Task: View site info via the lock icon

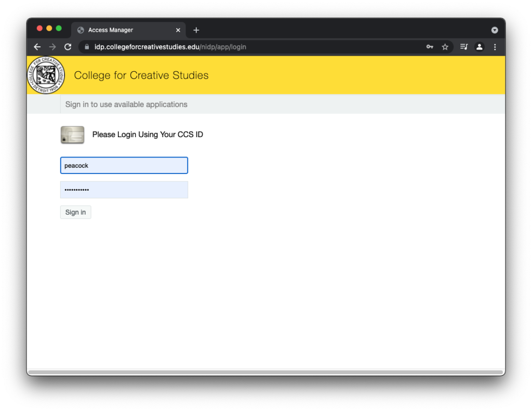Action: tap(86, 47)
